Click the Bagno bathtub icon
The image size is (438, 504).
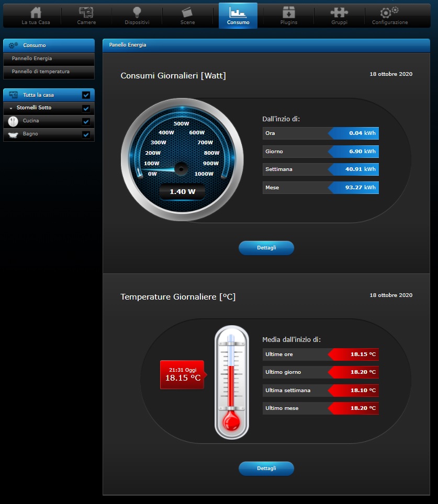[13, 135]
